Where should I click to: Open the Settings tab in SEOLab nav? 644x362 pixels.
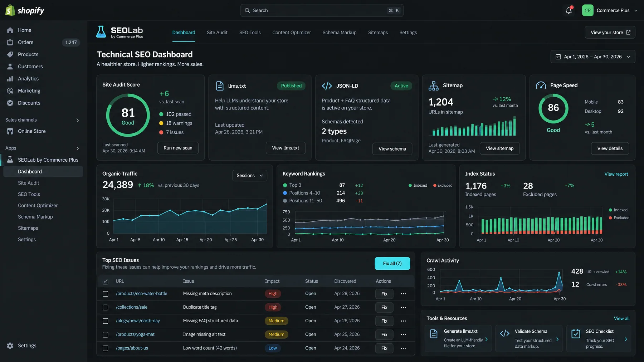(408, 33)
